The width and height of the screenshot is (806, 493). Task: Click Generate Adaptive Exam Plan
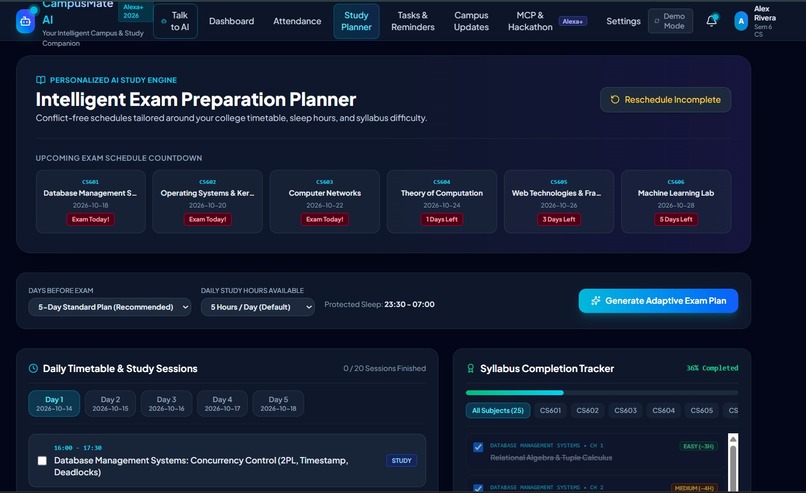click(x=658, y=301)
